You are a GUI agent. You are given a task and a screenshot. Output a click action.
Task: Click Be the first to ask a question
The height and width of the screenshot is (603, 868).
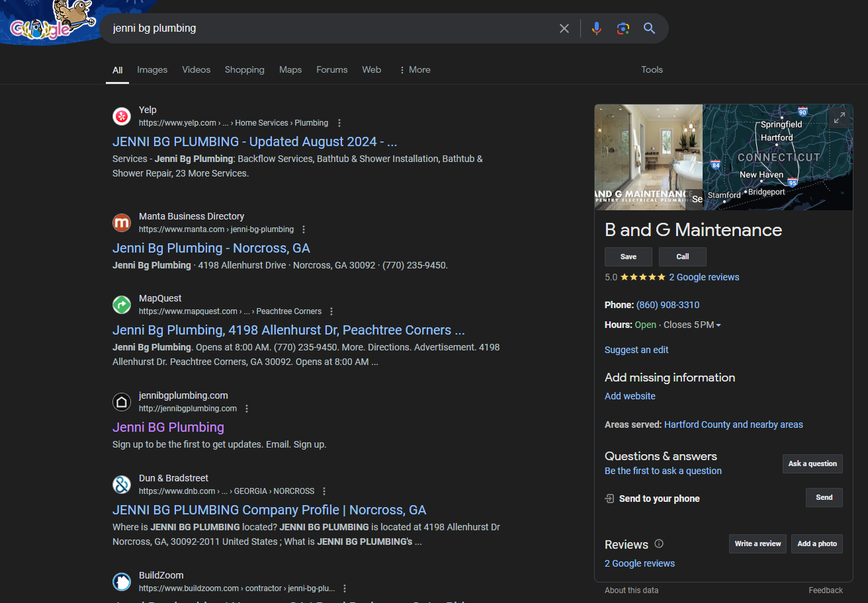[663, 471]
